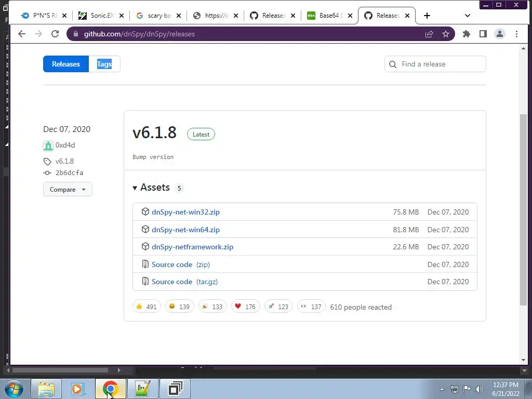Click the browser forward arrow
This screenshot has height=399, width=532.
(x=38, y=34)
